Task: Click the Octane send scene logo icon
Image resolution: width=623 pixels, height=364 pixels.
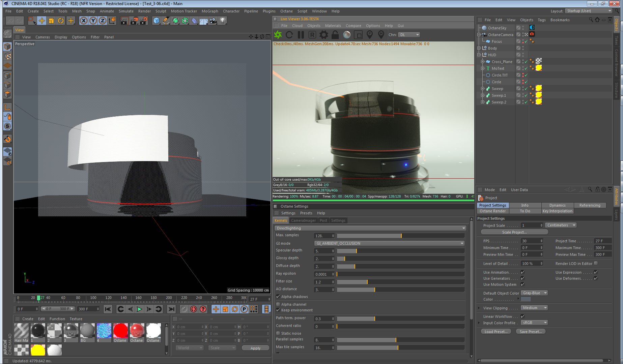Action: tap(278, 35)
